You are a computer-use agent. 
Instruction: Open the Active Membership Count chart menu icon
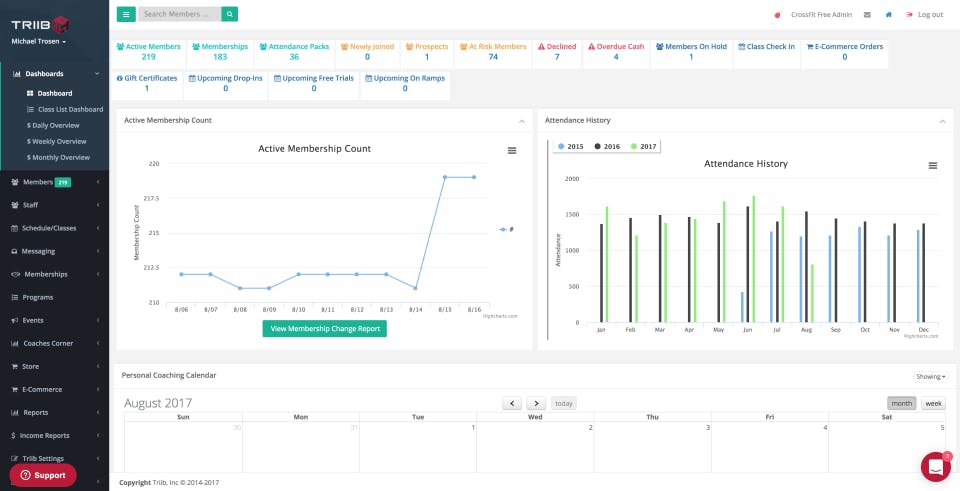click(512, 150)
